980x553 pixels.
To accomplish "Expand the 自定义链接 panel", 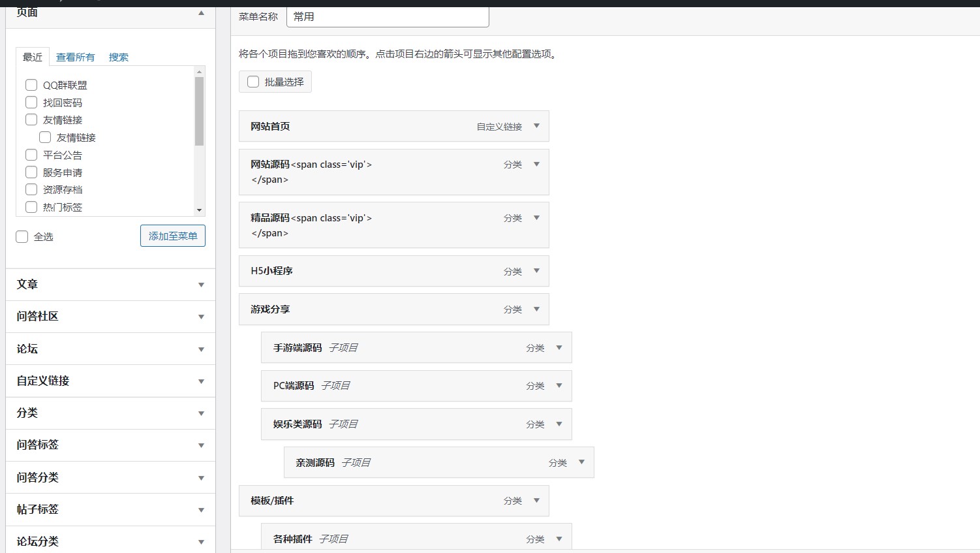I will 201,381.
